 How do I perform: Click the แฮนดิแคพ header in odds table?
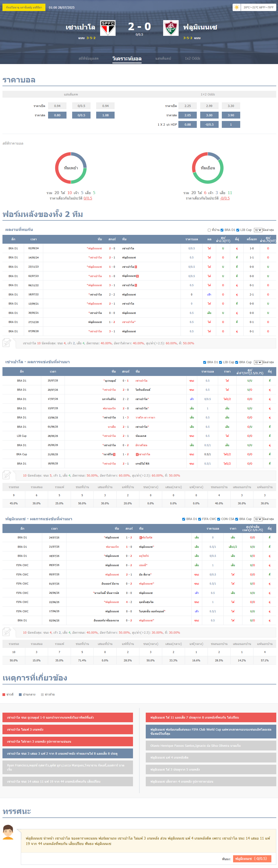[x=71, y=94]
